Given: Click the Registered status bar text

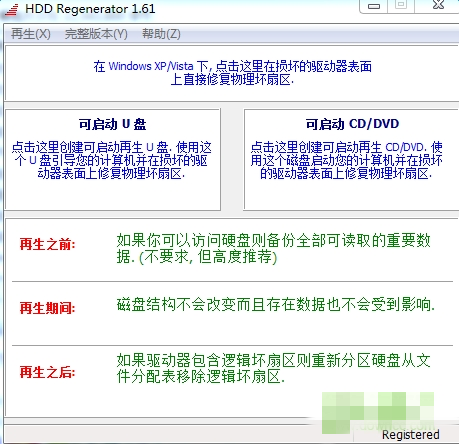Looking at the screenshot, I should point(410,435).
